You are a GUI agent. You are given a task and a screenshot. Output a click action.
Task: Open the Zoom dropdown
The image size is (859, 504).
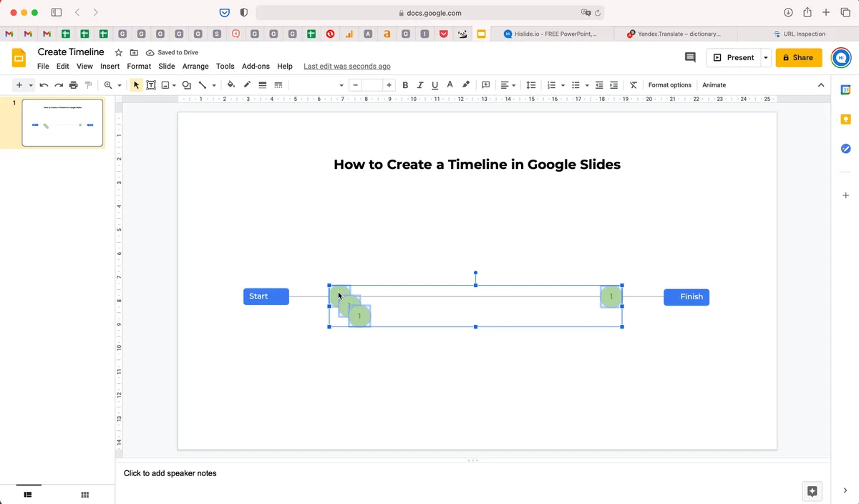[112, 85]
